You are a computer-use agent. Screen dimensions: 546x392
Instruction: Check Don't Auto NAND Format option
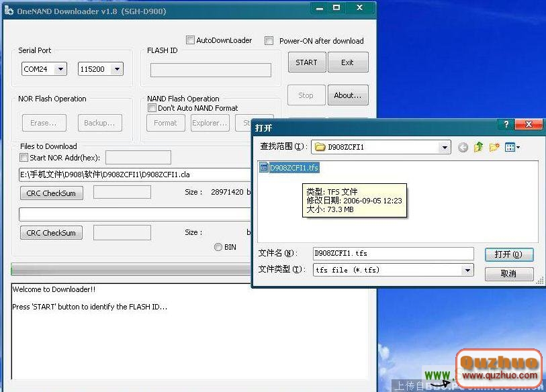point(152,108)
